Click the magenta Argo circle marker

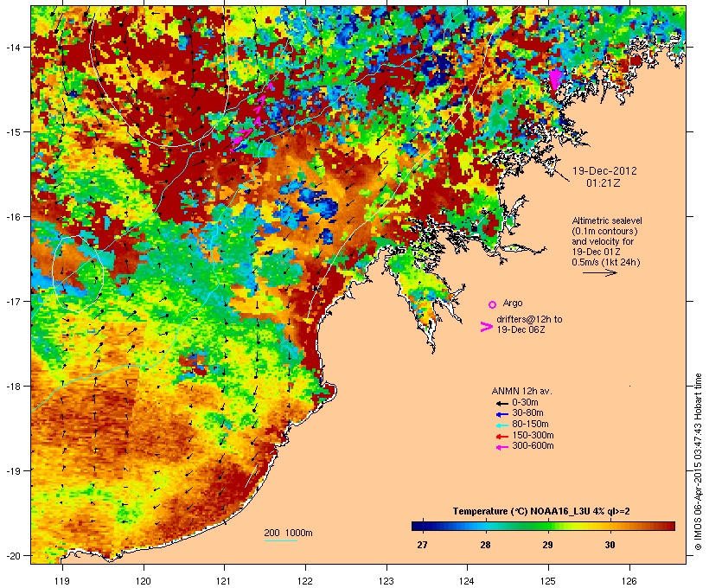coord(492,304)
